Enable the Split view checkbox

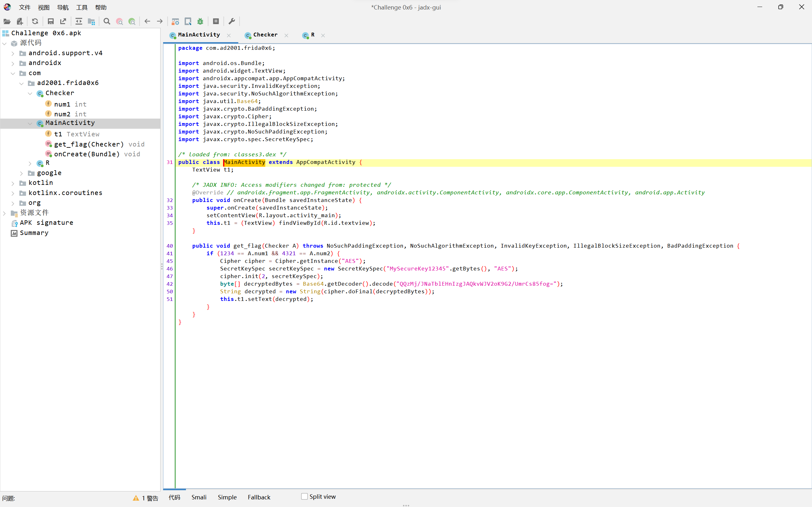pyautogui.click(x=304, y=496)
